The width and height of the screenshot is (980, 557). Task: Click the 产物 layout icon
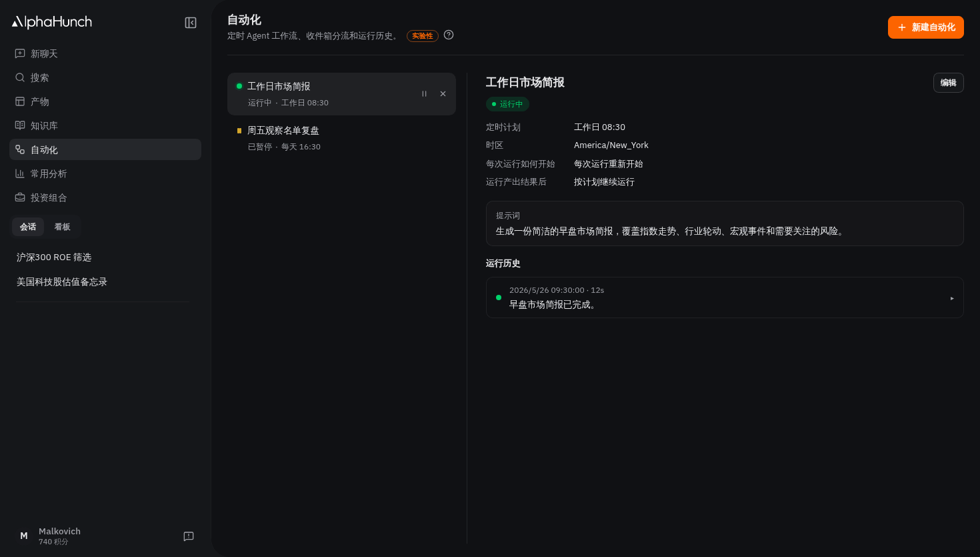coord(20,101)
